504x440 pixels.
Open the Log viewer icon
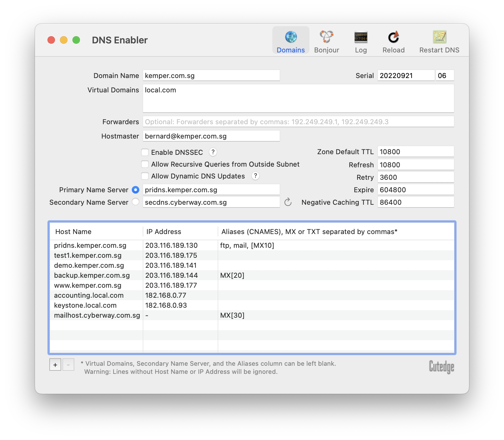point(361,37)
